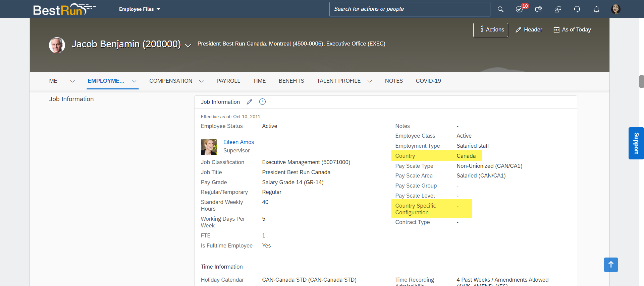The image size is (644, 286).
Task: Switch to the BENEFITS tab
Action: tap(291, 81)
